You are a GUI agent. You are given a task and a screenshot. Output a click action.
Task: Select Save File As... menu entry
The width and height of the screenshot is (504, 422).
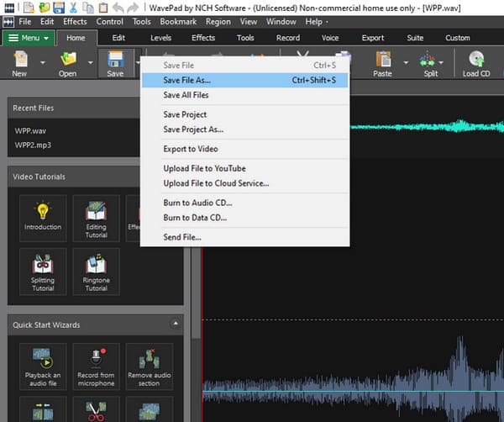click(245, 81)
